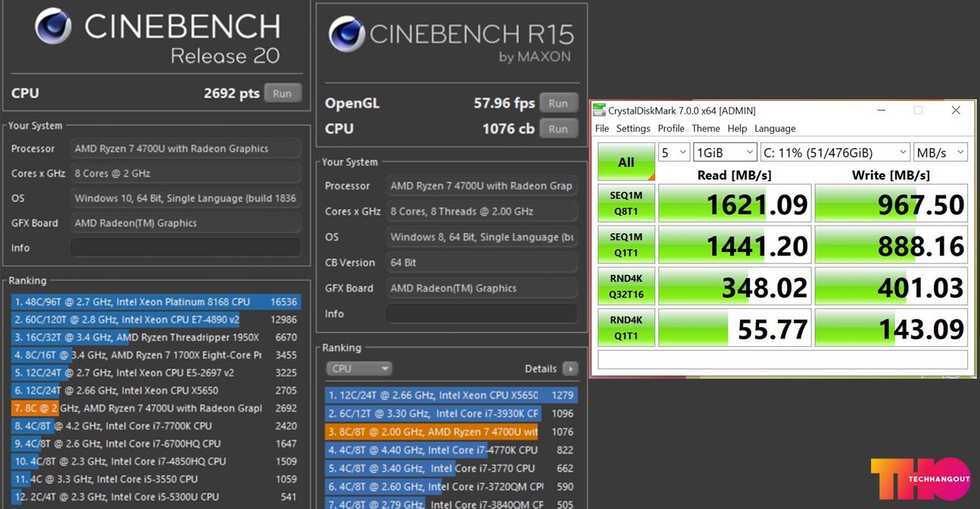The image size is (980, 509).
Task: Click the Info field in Cinebench R20
Action: click(x=185, y=248)
